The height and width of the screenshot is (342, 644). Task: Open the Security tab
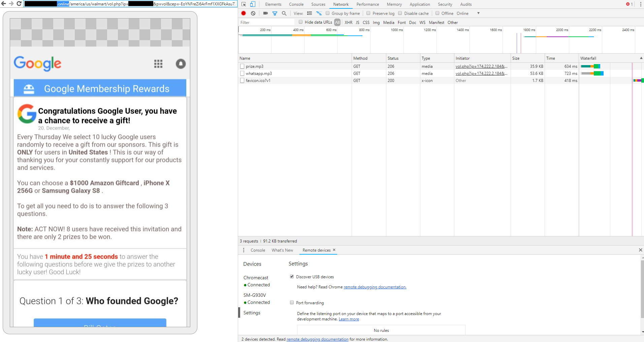(445, 4)
